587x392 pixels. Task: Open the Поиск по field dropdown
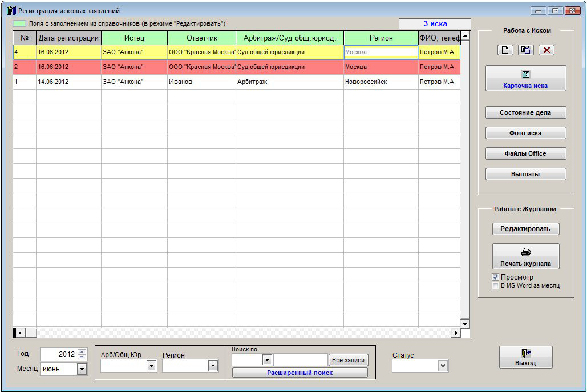click(267, 360)
